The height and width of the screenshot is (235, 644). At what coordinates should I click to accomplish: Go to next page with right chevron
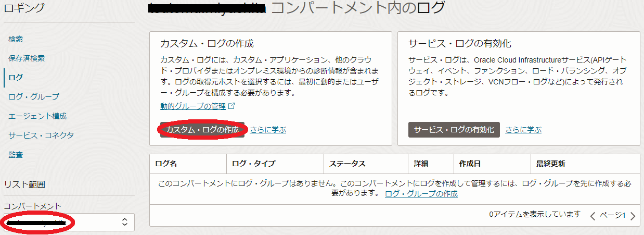(x=633, y=216)
